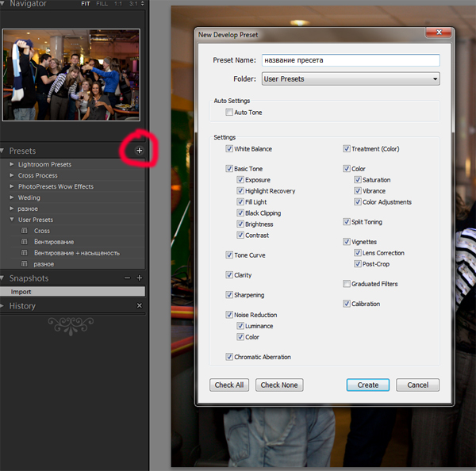Close the New Develop Preset dialog
This screenshot has width=476, height=471.
pos(439,33)
